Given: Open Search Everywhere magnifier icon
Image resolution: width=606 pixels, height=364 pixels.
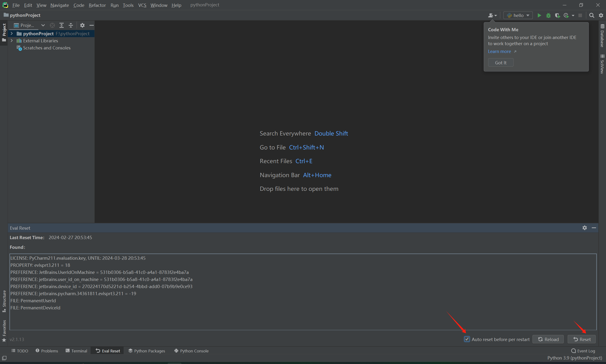Looking at the screenshot, I should (x=592, y=15).
